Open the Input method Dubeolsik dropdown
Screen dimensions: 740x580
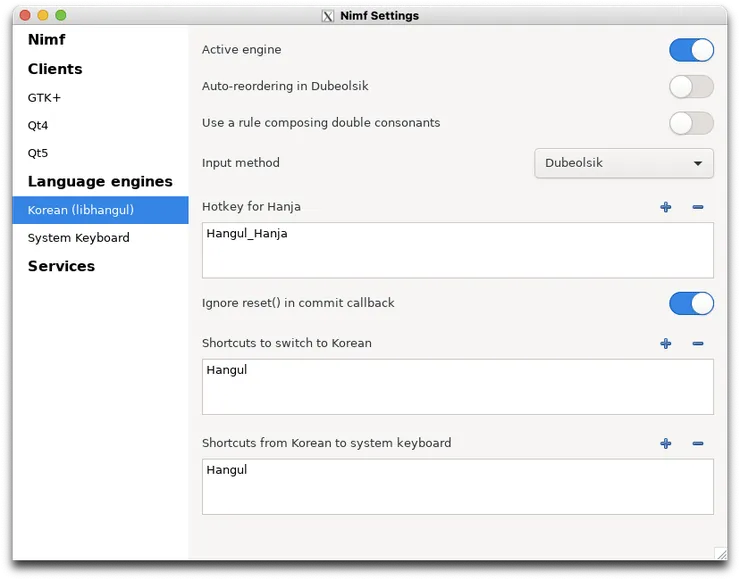tap(623, 163)
